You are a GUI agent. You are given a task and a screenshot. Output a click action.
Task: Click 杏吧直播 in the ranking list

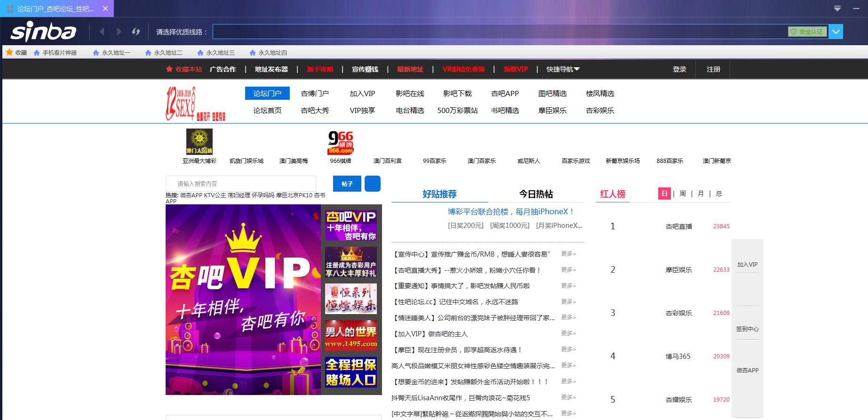(679, 226)
